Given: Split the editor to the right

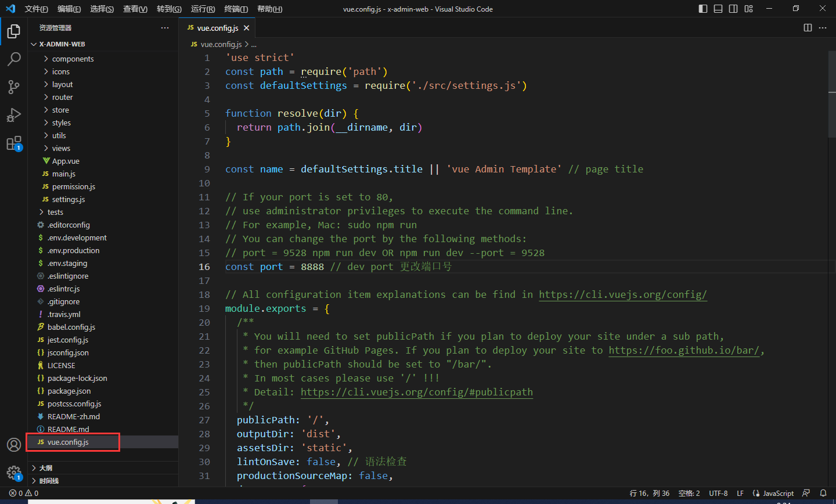Looking at the screenshot, I should 808,28.
